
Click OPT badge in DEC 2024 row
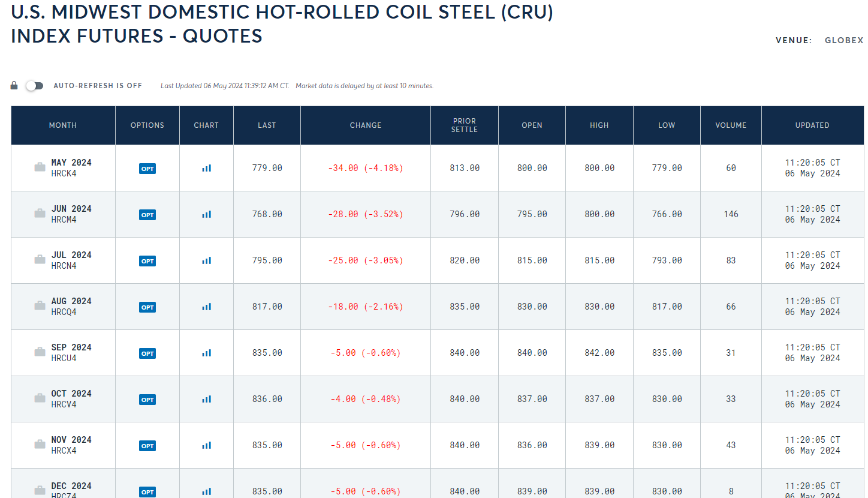(147, 492)
